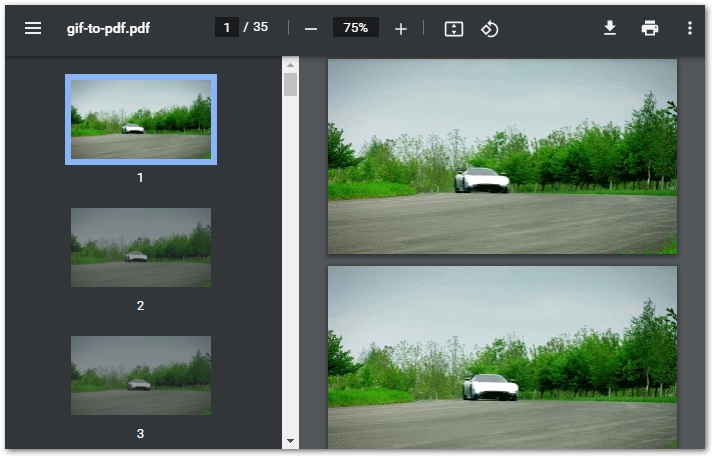The height and width of the screenshot is (458, 714).
Task: Click the zoom out minus icon
Action: (x=311, y=28)
